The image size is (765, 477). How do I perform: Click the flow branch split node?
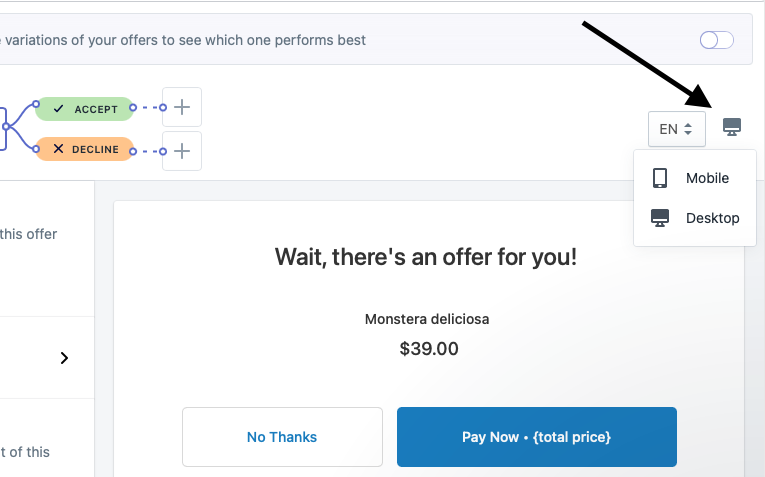[6, 127]
